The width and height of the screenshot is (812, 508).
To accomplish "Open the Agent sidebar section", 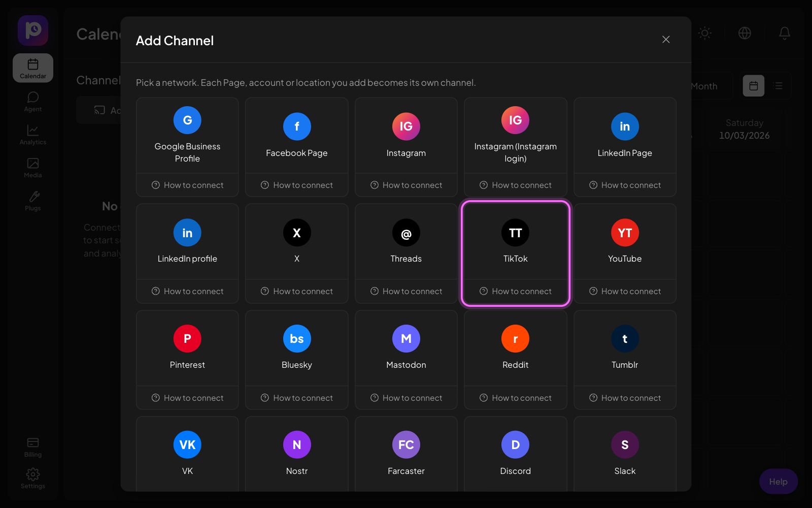I will click(x=33, y=102).
